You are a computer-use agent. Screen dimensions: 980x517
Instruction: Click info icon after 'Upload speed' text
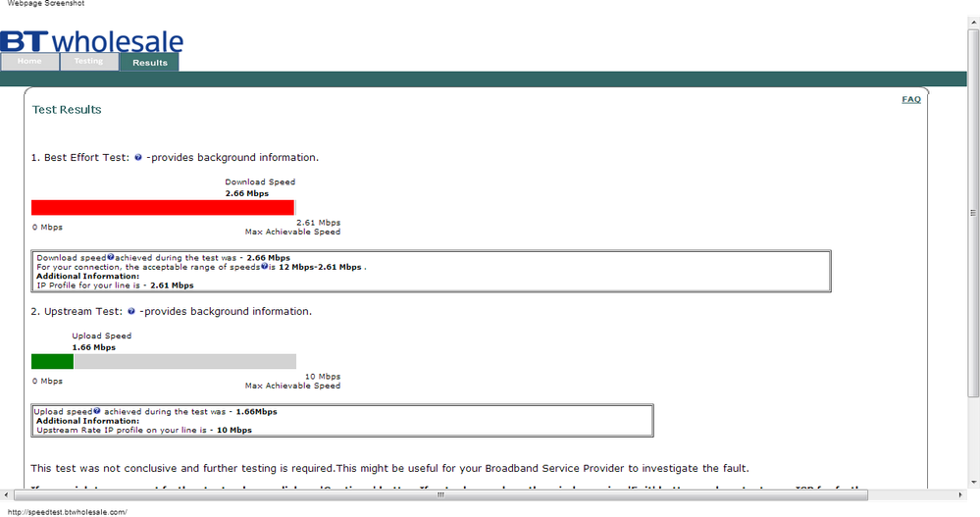(x=97, y=411)
